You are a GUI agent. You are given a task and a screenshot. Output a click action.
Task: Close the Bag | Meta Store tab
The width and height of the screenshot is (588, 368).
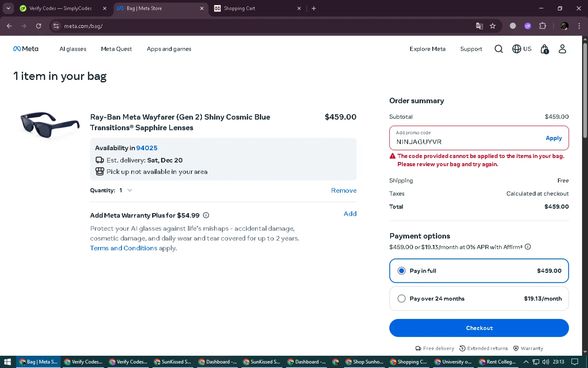(x=202, y=8)
